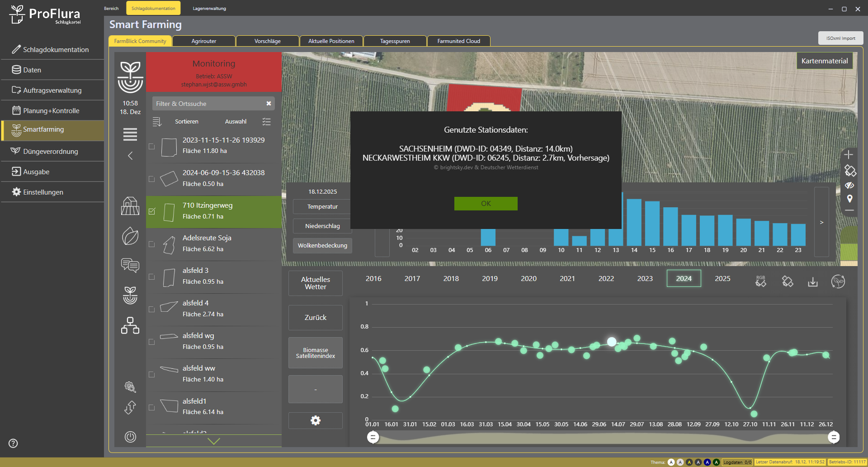Confirm station data dialog with OK

486,204
